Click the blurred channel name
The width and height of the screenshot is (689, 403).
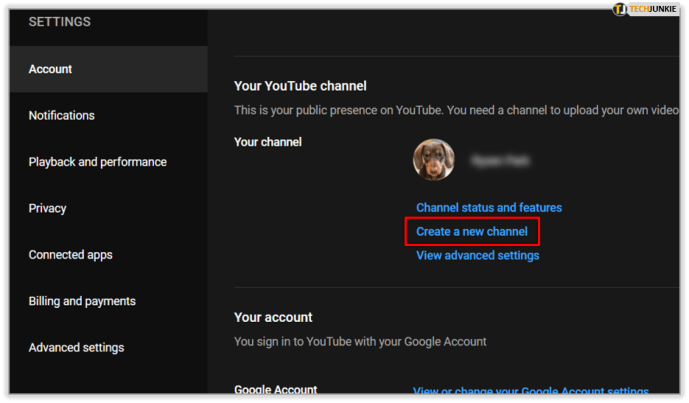point(500,161)
